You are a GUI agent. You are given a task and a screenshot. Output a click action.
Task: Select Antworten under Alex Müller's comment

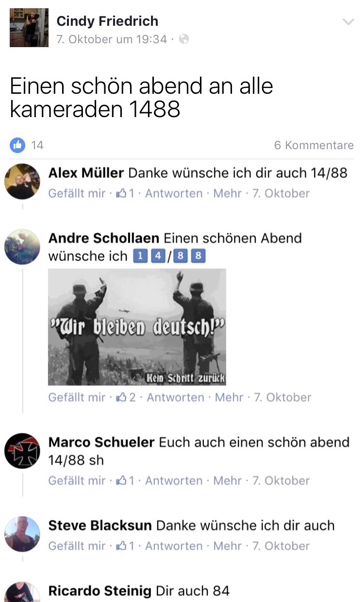coord(174,193)
